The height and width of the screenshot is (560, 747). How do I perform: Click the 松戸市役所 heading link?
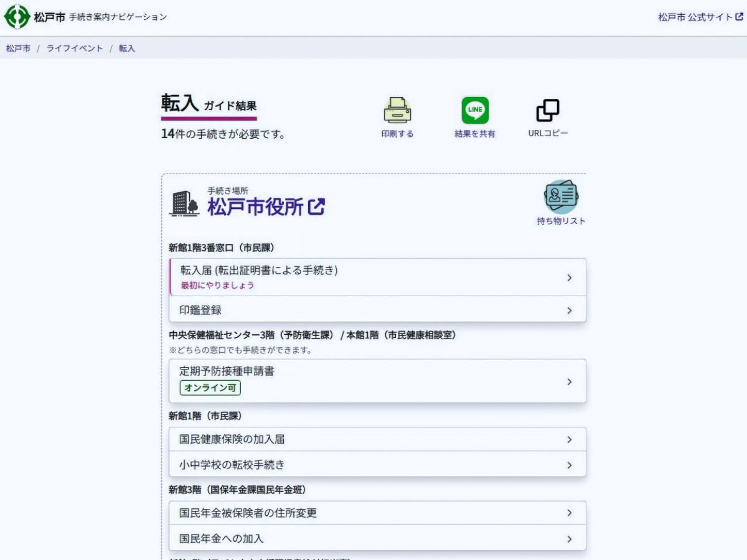(255, 207)
